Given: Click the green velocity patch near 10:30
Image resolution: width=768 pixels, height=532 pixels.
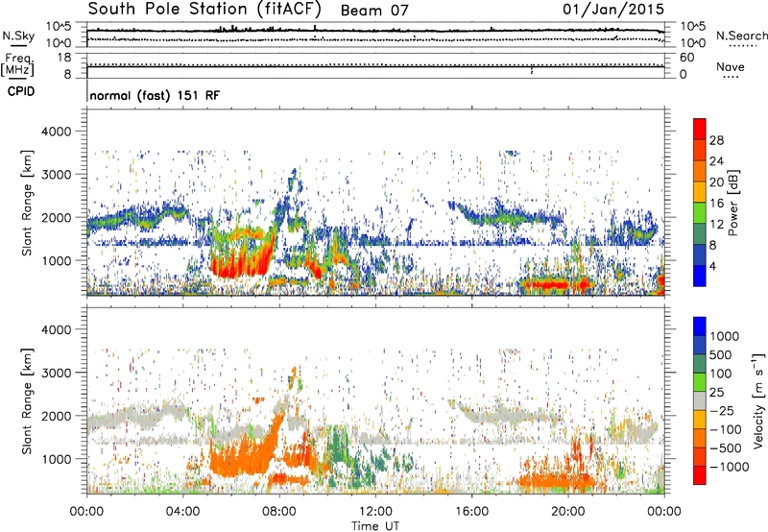Looking at the screenshot, I should tap(337, 450).
